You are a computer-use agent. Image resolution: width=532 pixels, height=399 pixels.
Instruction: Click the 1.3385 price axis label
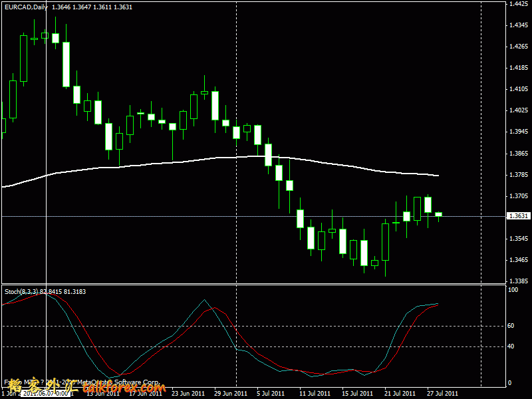pyautogui.click(x=519, y=281)
